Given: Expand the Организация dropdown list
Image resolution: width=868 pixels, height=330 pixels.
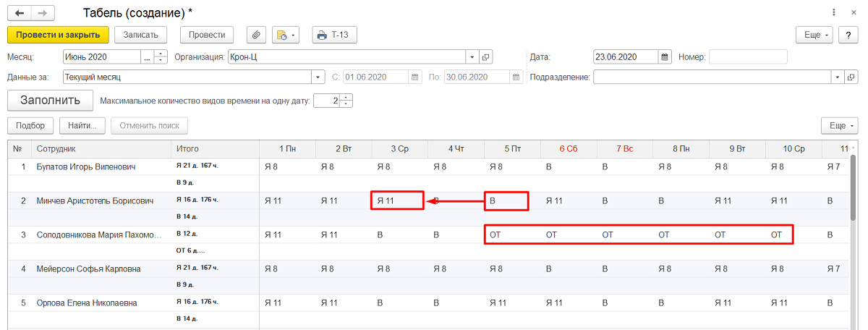Looking at the screenshot, I should coord(472,57).
